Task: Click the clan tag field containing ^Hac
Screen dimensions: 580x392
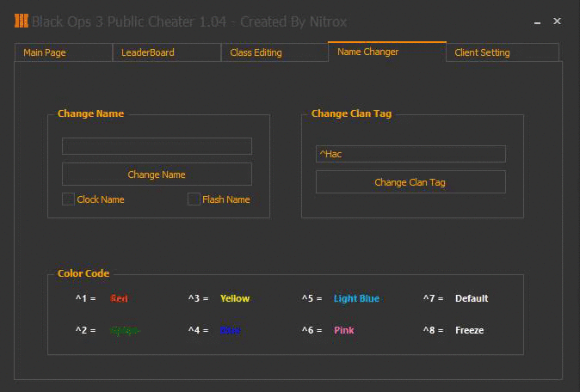Action: pyautogui.click(x=410, y=154)
